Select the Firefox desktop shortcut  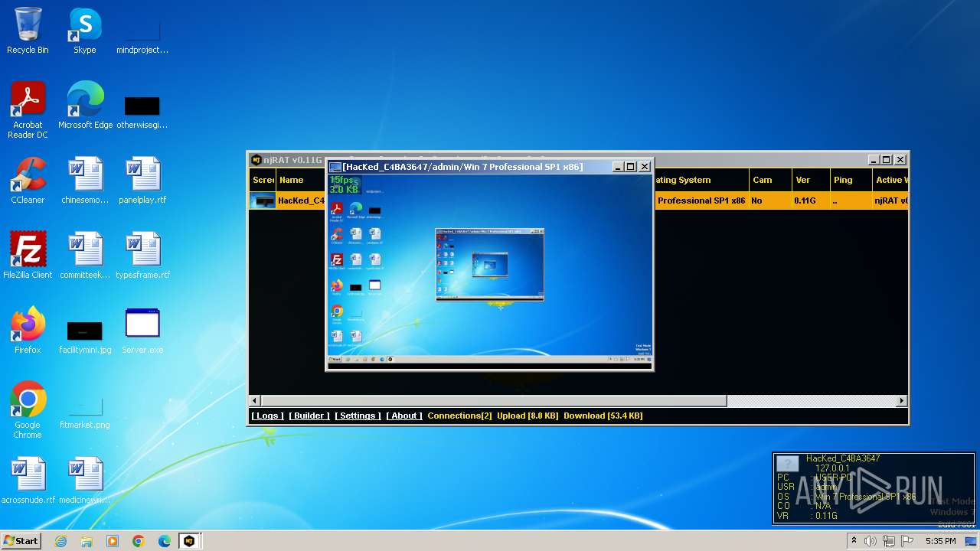point(28,331)
